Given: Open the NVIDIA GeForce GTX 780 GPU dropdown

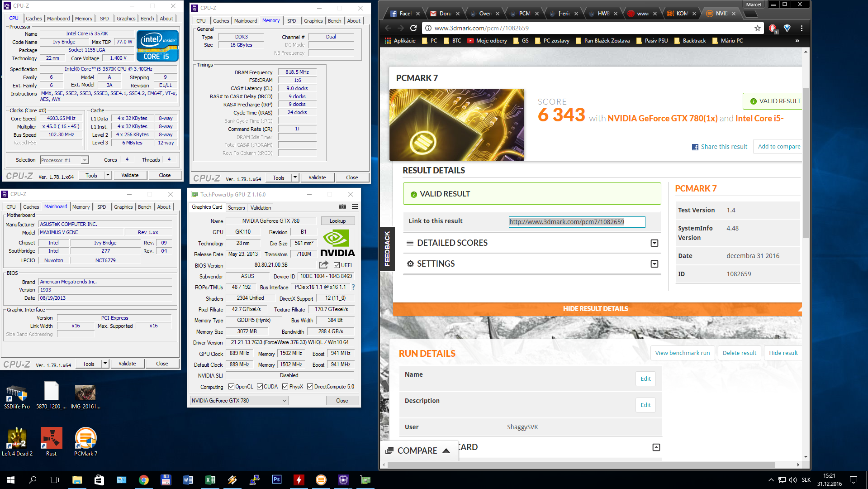Looking at the screenshot, I should click(x=239, y=401).
